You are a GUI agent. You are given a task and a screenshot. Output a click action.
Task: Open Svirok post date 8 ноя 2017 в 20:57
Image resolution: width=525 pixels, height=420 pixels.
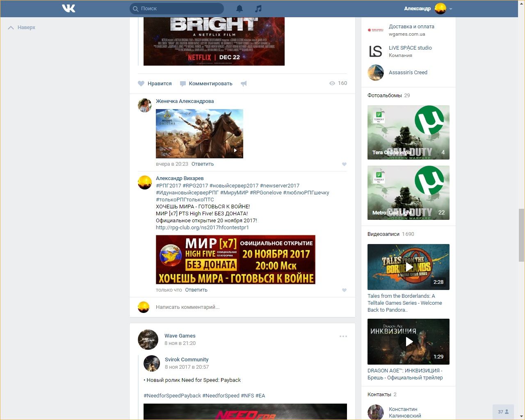(187, 367)
